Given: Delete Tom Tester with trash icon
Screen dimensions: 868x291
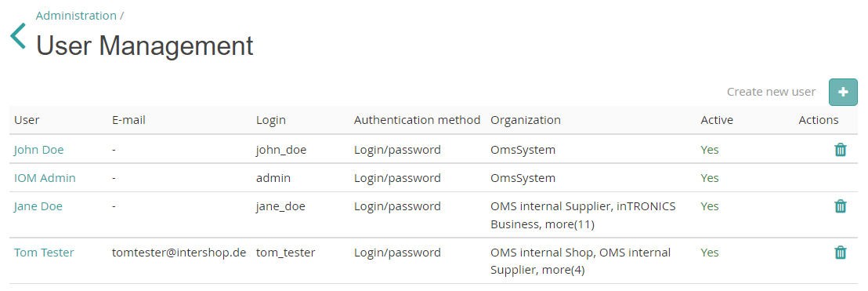Looking at the screenshot, I should pyautogui.click(x=841, y=253).
